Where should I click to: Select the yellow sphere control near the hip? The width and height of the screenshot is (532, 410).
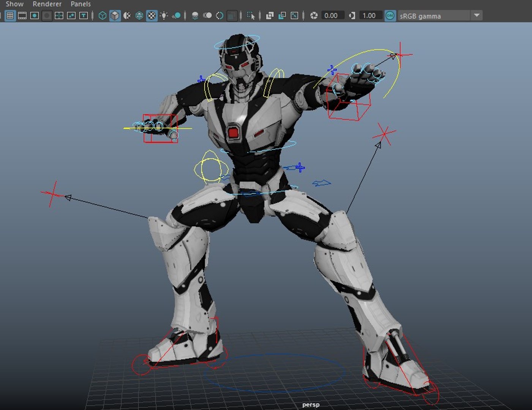(211, 168)
